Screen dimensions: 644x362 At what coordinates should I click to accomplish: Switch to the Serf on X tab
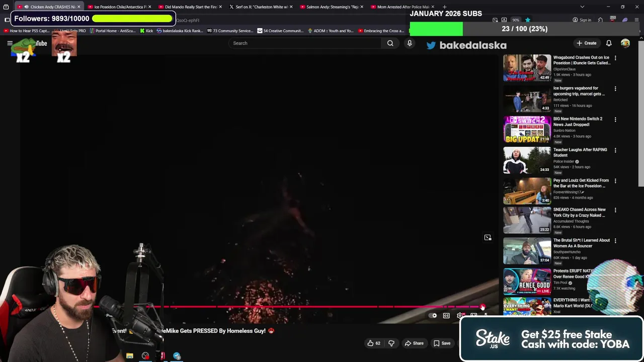coord(261,7)
